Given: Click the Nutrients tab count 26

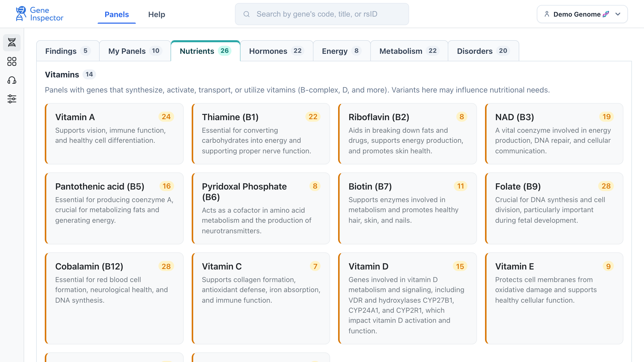Looking at the screenshot, I should click(225, 51).
